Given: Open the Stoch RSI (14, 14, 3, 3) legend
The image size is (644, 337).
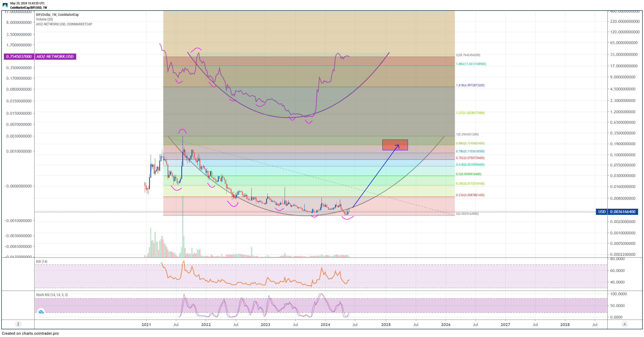Looking at the screenshot, I should pos(52,295).
